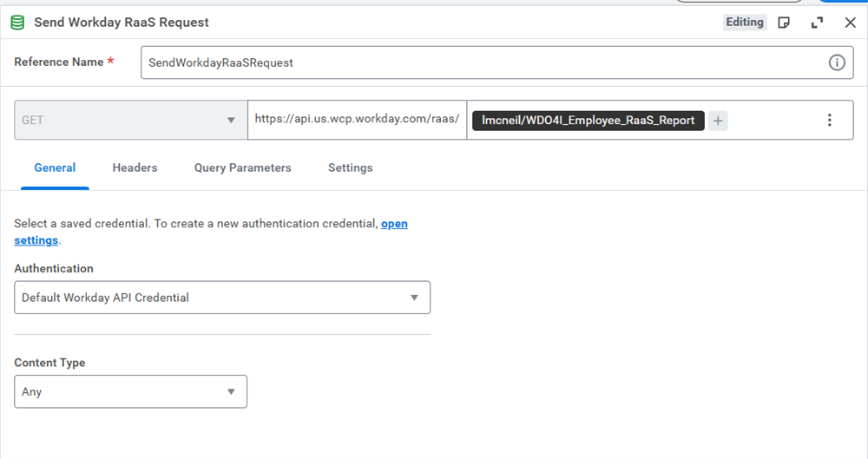Viewport: 868px width, 459px height.
Task: Switch to the Query Parameters tab
Action: (242, 167)
